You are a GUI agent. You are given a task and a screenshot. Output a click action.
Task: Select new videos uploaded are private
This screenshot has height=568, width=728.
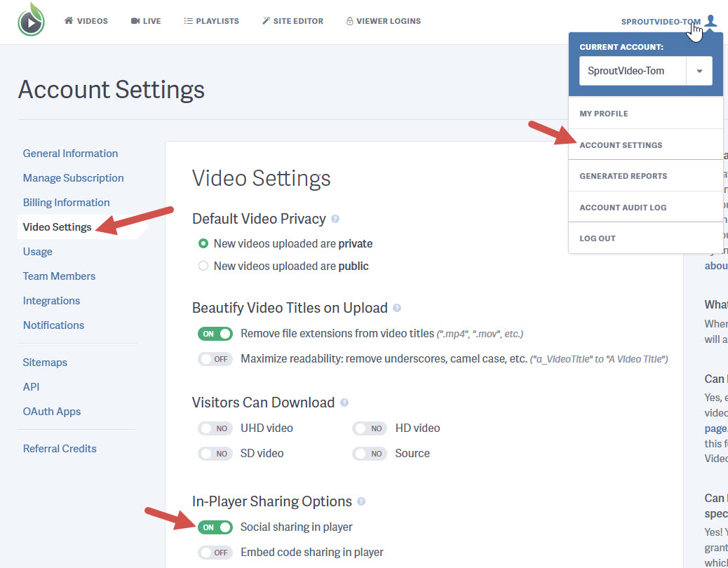203,243
